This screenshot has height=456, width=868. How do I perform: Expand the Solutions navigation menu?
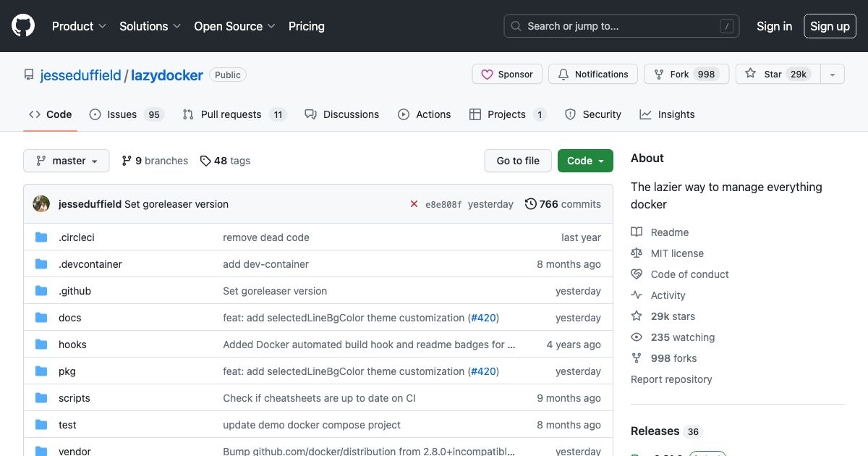tap(150, 26)
